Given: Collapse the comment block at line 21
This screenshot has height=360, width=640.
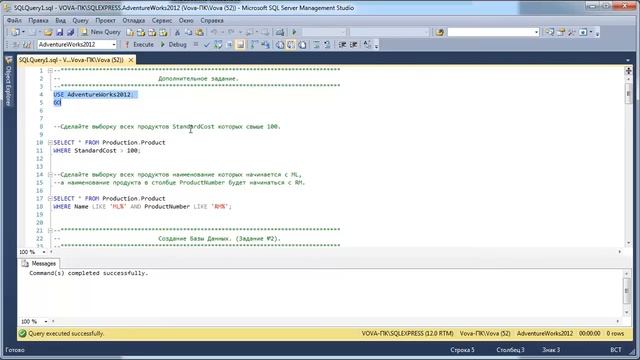Looking at the screenshot, I should coord(50,231).
